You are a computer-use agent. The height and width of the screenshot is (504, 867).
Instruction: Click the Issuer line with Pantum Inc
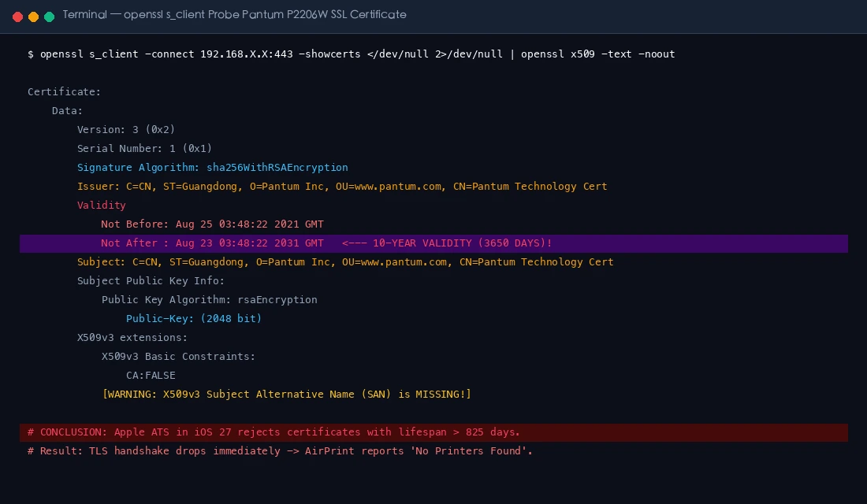[x=342, y=186]
